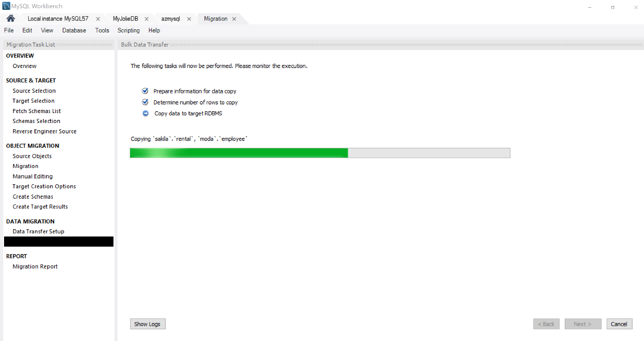Close the MyJolieDB tab
This screenshot has width=644, height=341.
click(x=146, y=19)
